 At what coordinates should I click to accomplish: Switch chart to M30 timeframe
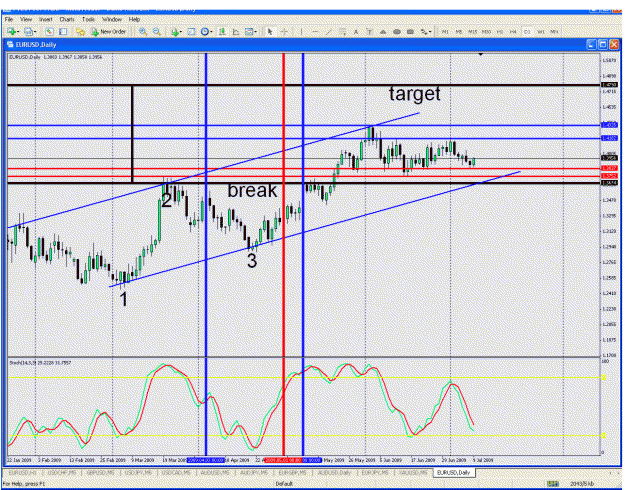(x=486, y=31)
